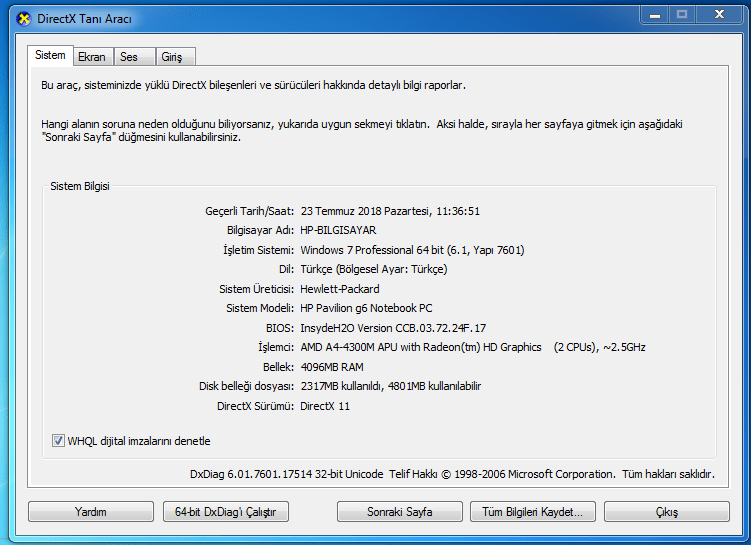Click the date value 23 Temmuz 2018 Pazartesi
Viewport: 751px width, 545px height.
pos(366,211)
